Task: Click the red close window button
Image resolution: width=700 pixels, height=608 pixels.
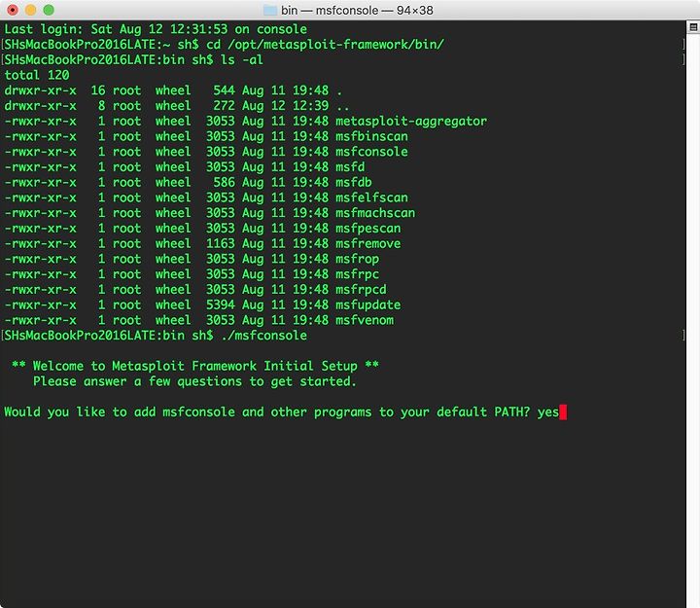Action: (x=13, y=10)
